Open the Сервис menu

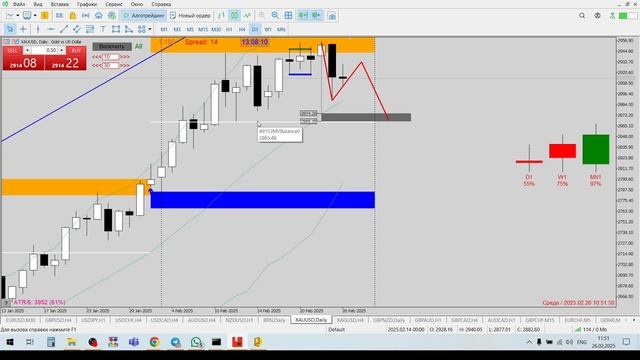coord(113,4)
